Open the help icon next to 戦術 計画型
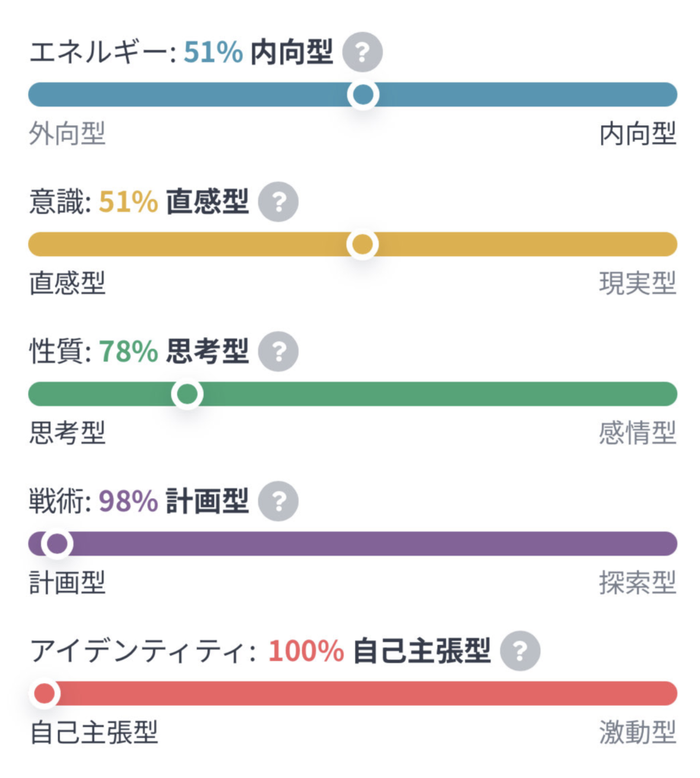700x778 pixels. click(x=278, y=501)
